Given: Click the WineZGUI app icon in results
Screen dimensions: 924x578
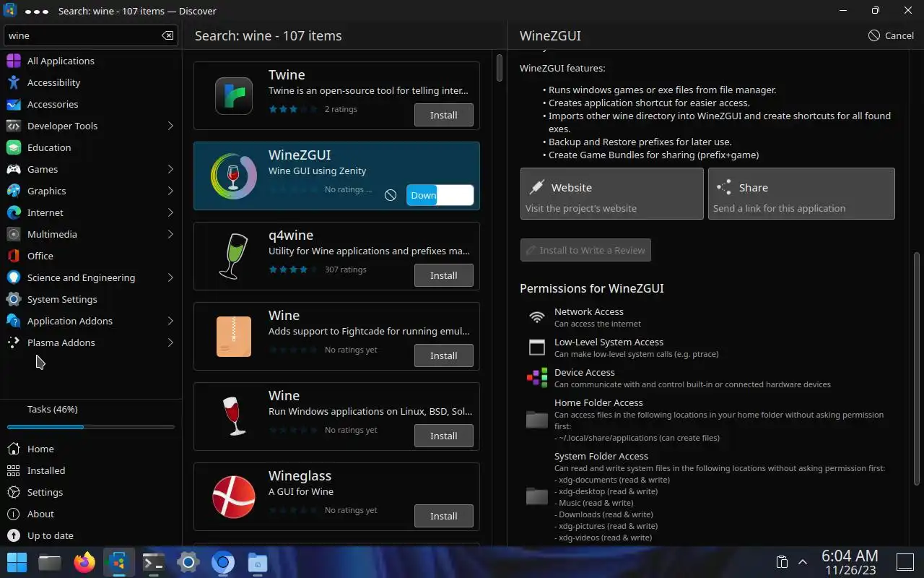Looking at the screenshot, I should (234, 176).
